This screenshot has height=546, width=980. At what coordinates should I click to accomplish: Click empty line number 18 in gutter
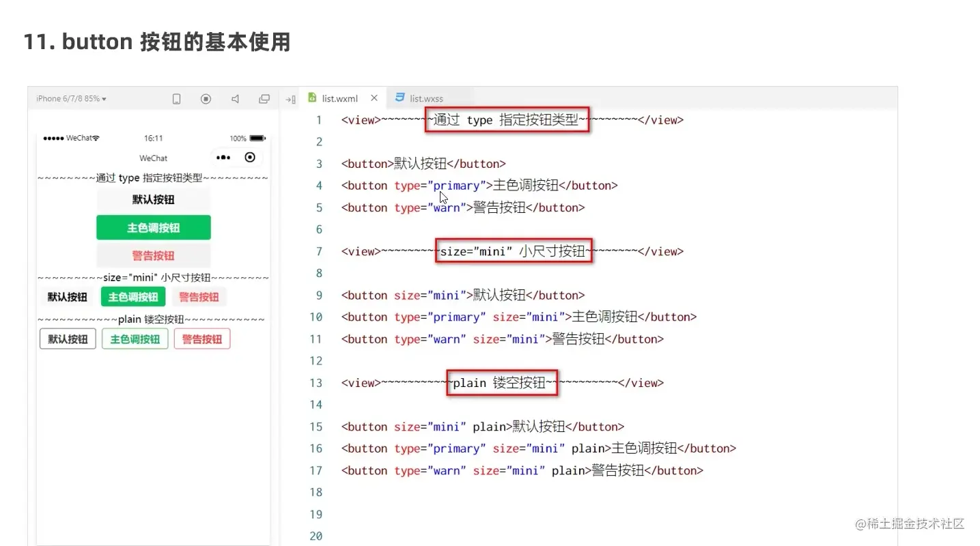tap(316, 493)
